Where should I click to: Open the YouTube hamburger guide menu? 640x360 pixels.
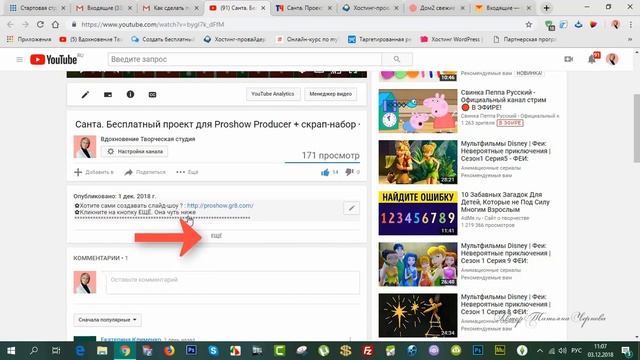[x=19, y=60]
